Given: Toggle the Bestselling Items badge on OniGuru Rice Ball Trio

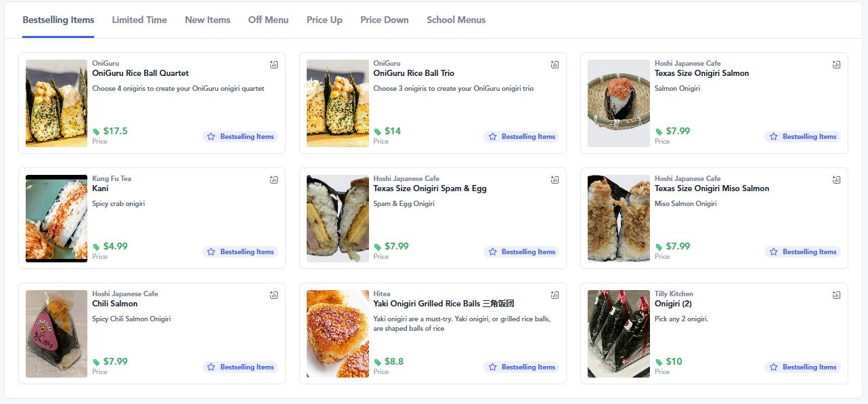Looking at the screenshot, I should click(x=521, y=136).
